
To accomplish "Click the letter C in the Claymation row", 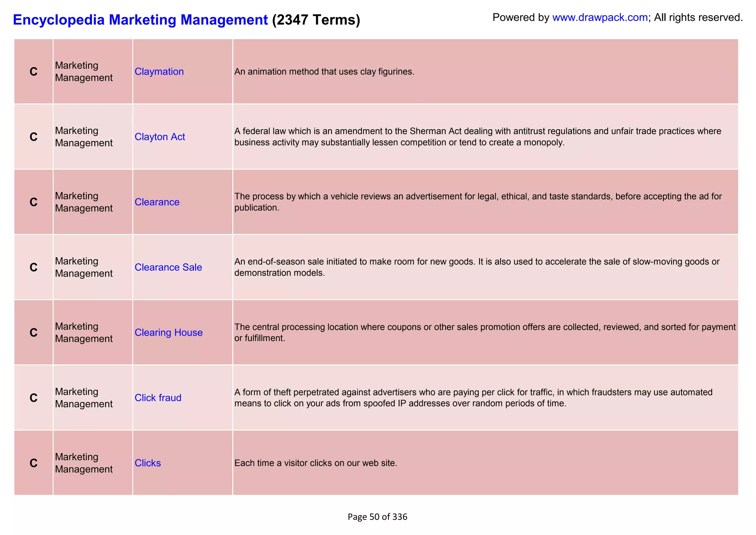I will (x=34, y=72).
